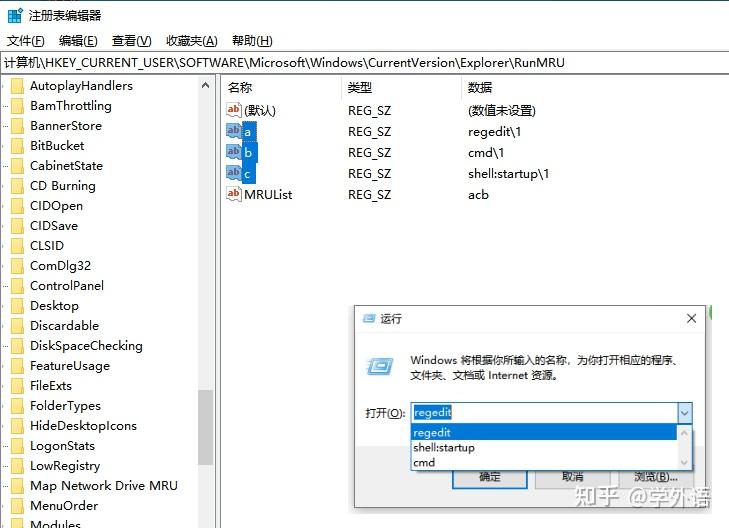Open the 查看(V) menu

pyautogui.click(x=132, y=41)
